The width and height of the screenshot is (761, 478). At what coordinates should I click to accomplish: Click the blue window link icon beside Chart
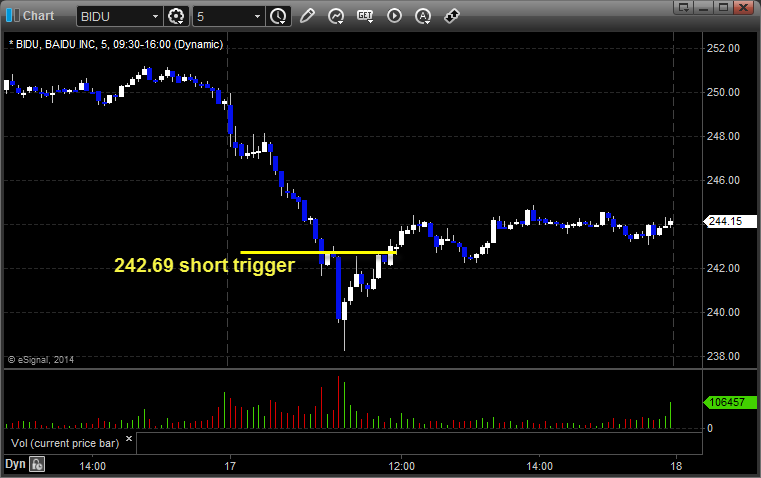tap(13, 16)
